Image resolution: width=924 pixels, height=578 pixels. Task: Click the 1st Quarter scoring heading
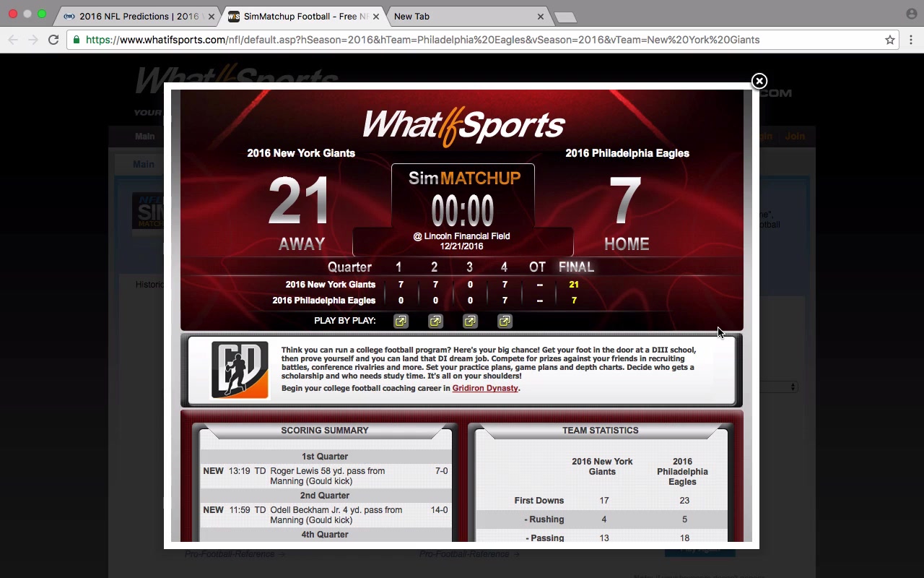tap(325, 457)
